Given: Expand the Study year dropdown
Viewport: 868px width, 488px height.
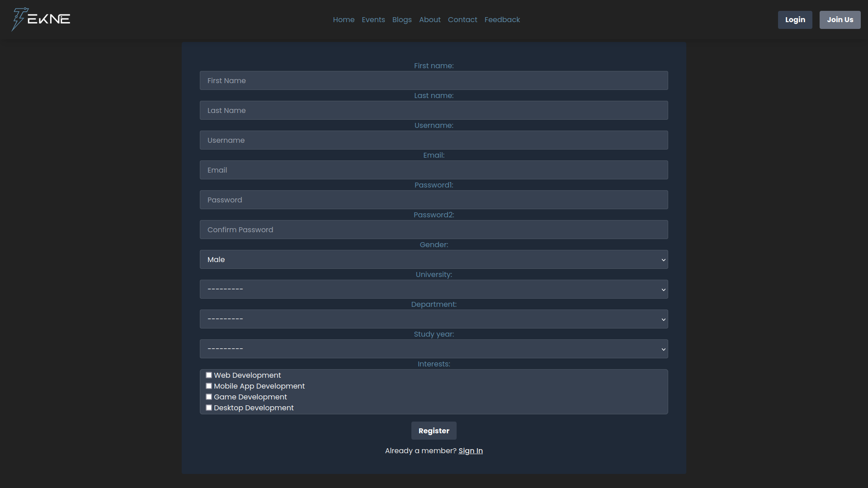Looking at the screenshot, I should click(434, 349).
